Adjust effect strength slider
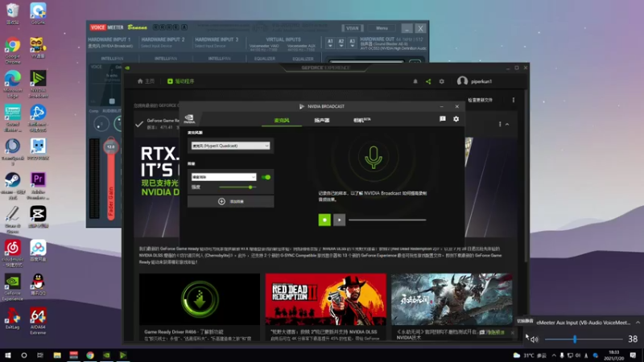Screen dimensions: 644x362 pyautogui.click(x=237, y=187)
